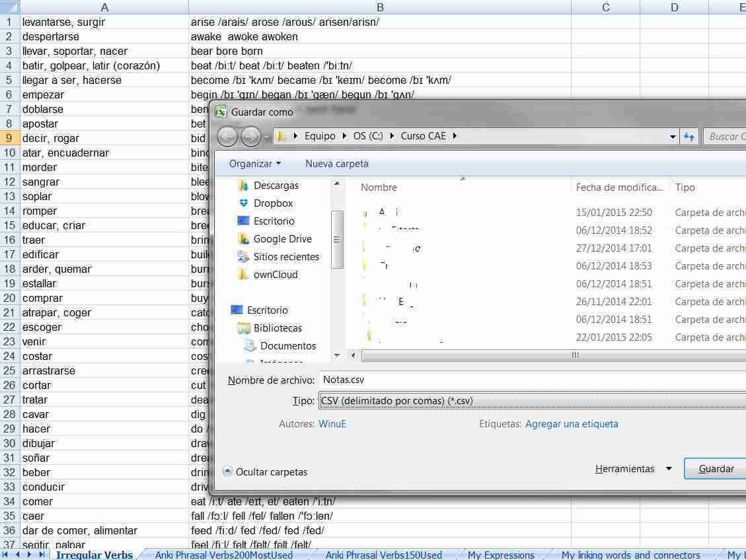Image resolution: width=746 pixels, height=560 pixels.
Task: Switch to My Expressions sheet tab
Action: coord(500,555)
